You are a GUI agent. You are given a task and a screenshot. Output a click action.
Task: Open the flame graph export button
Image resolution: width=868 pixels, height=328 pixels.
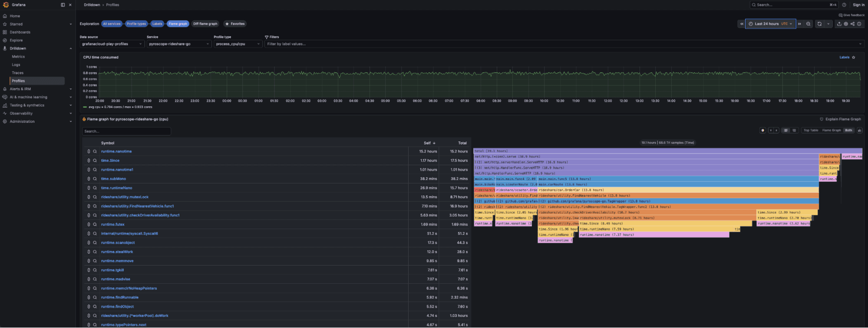point(859,130)
